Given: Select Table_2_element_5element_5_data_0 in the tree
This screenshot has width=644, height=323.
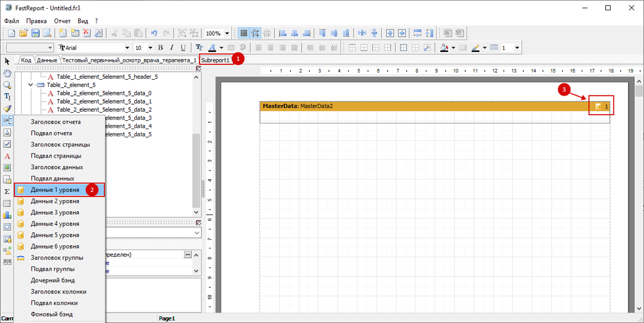Looking at the screenshot, I should pos(104,93).
